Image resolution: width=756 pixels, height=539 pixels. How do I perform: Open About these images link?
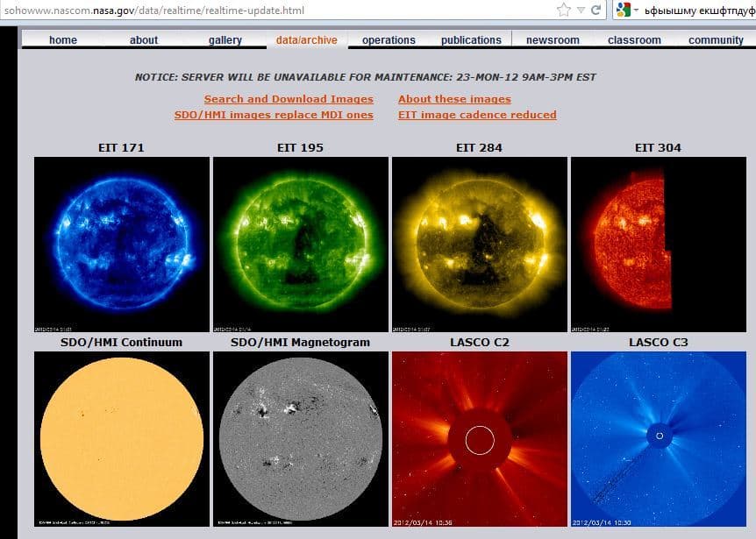[x=454, y=99]
